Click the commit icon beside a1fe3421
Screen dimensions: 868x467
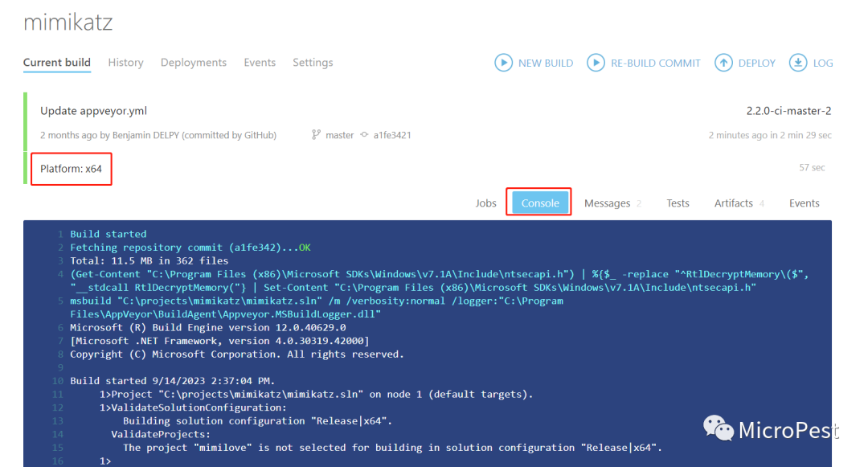364,134
